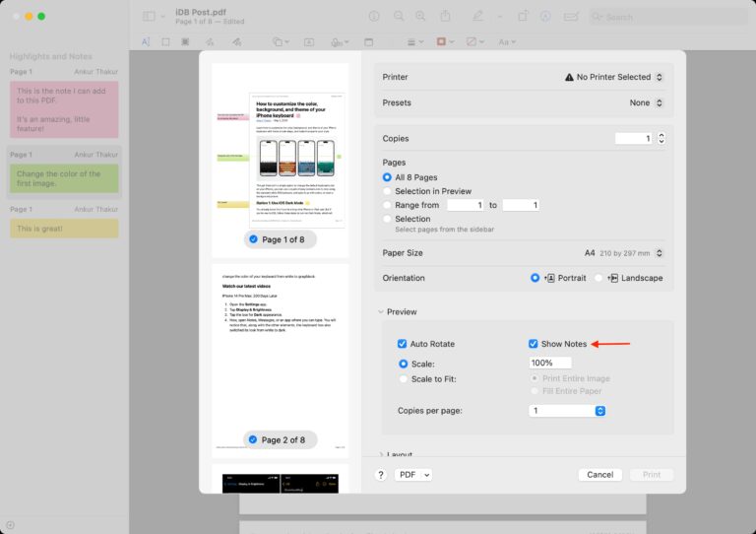Open the PDF dropdown button
The image size is (756, 534).
tap(412, 475)
